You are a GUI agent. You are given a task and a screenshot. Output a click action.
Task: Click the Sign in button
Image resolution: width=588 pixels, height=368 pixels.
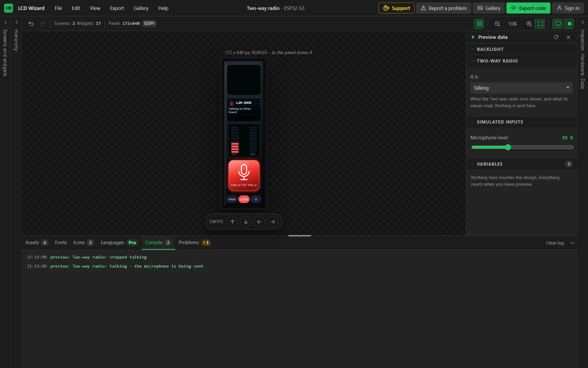568,8
